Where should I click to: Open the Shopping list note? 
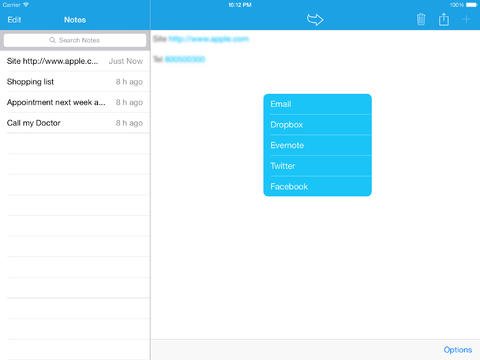click(75, 82)
